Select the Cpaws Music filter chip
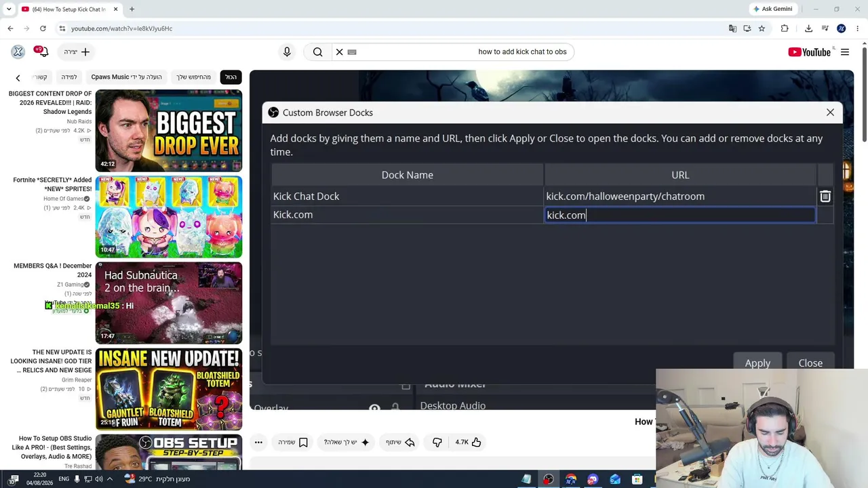This screenshot has height=488, width=868. click(127, 77)
